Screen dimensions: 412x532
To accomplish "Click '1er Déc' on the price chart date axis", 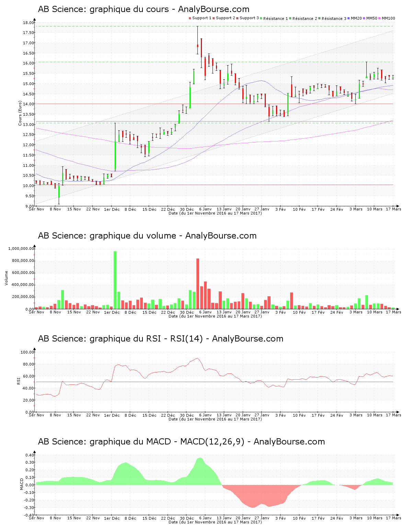I will (112, 209).
